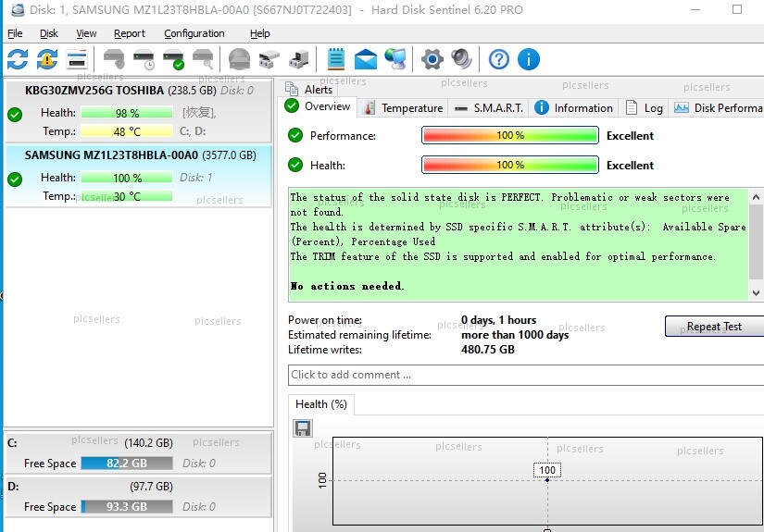Open the Report menu

[130, 33]
